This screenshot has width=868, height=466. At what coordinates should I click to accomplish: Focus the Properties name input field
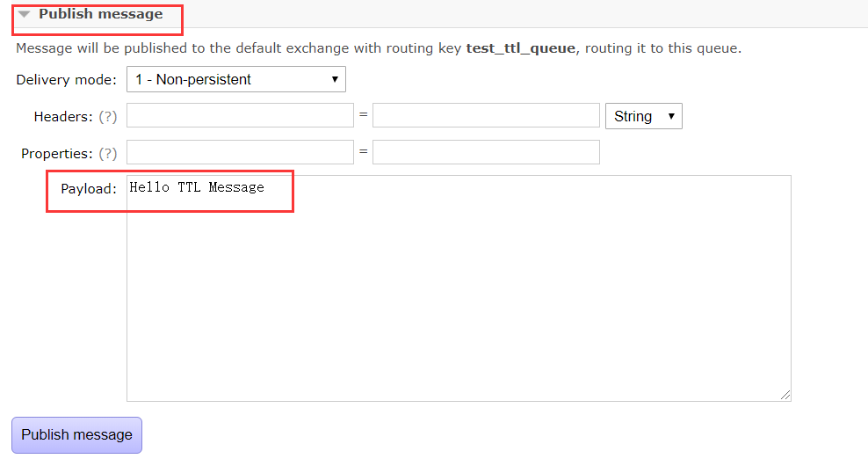click(240, 152)
